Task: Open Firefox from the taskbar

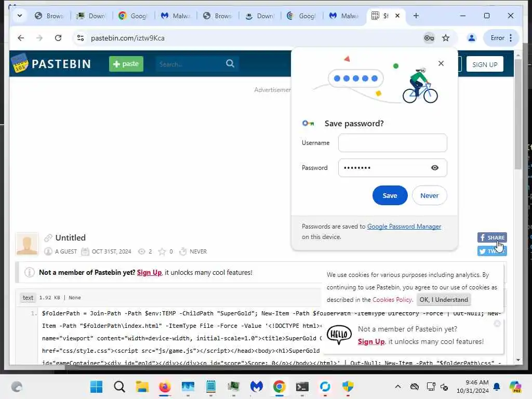Action: tap(165, 387)
